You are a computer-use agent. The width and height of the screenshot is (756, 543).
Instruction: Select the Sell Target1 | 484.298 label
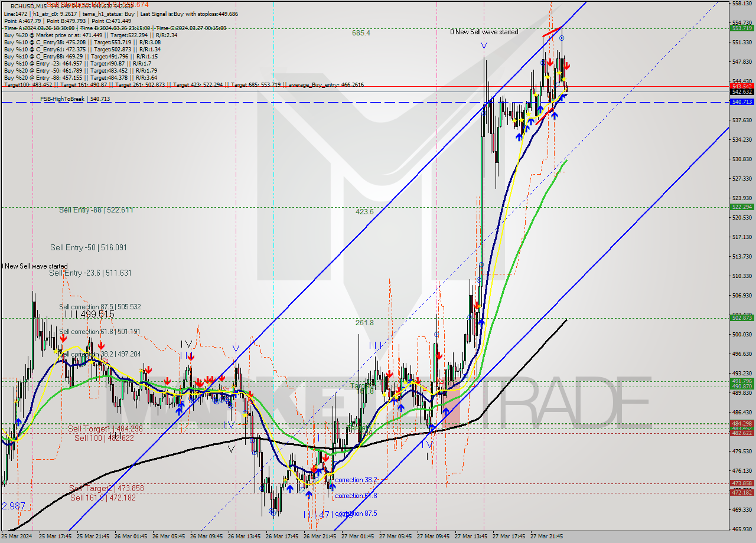coord(105,428)
